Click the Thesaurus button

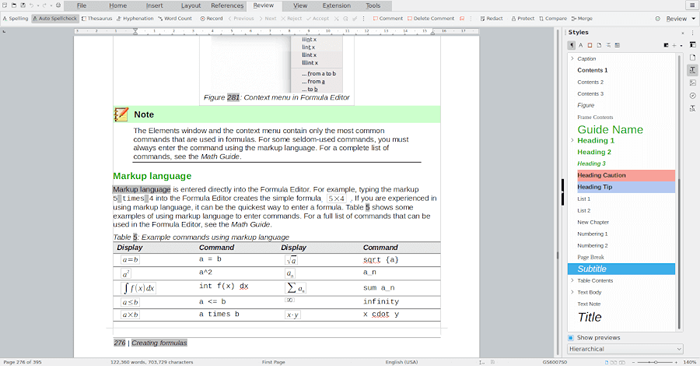(97, 18)
